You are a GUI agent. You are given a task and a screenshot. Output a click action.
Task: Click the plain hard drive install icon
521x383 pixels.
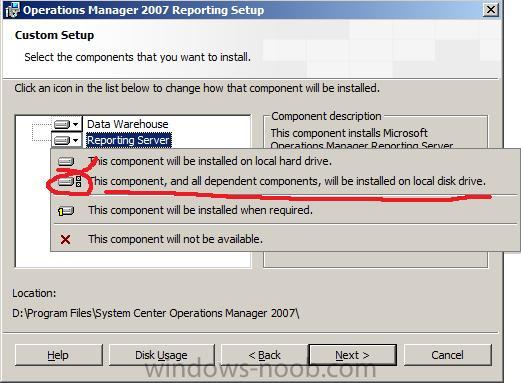click(66, 161)
